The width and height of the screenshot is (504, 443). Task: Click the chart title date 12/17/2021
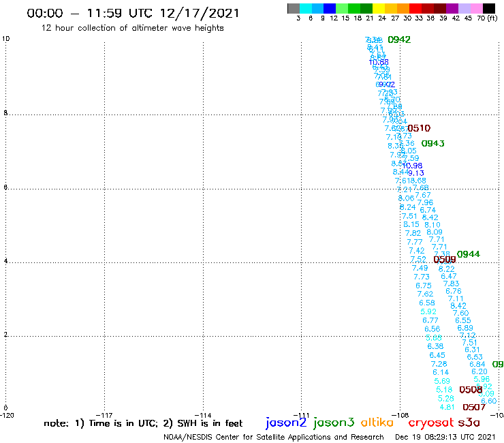pos(200,13)
